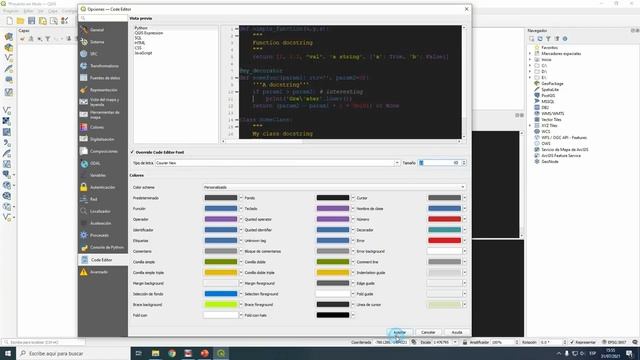This screenshot has height=360, width=640.
Task: Click the Decorador teal color swatch
Action: [x=444, y=230]
